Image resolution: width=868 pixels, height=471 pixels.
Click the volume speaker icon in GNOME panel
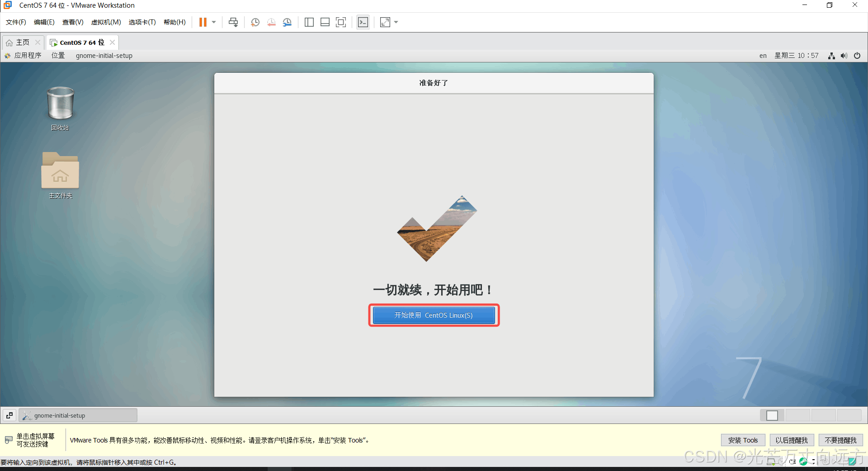point(844,56)
